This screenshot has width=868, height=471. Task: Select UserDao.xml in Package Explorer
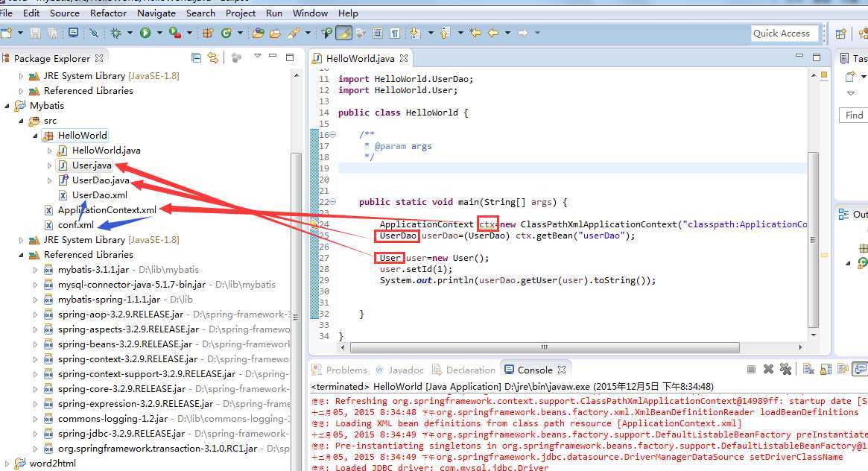[100, 195]
